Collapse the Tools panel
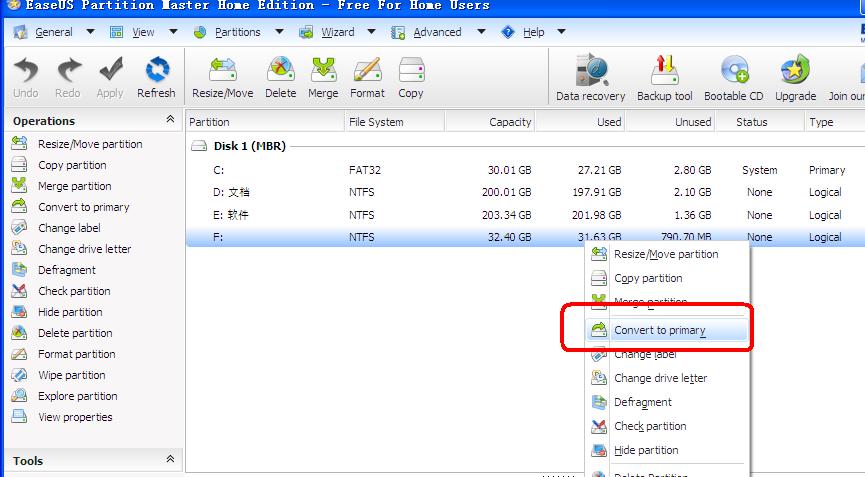 coord(170,459)
